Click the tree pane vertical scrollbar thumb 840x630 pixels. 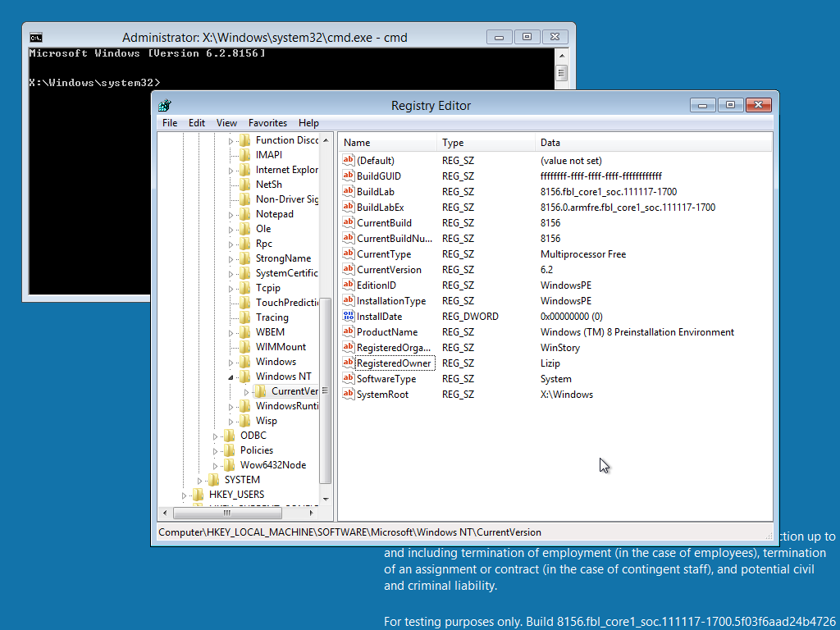(x=326, y=390)
